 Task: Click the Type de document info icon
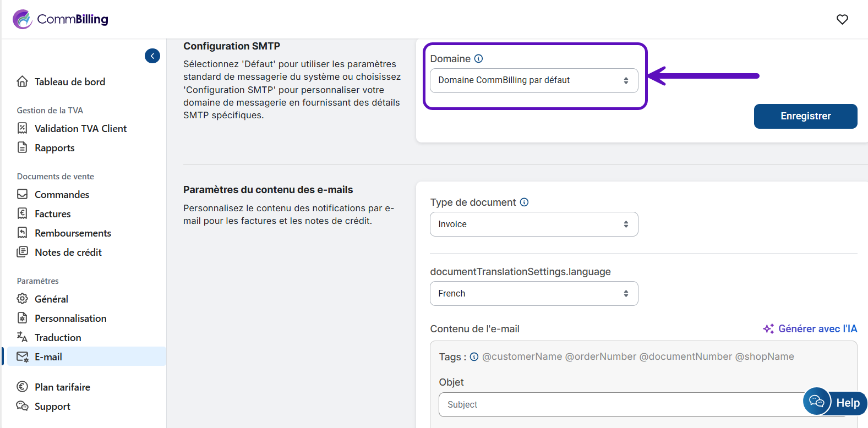pos(524,202)
